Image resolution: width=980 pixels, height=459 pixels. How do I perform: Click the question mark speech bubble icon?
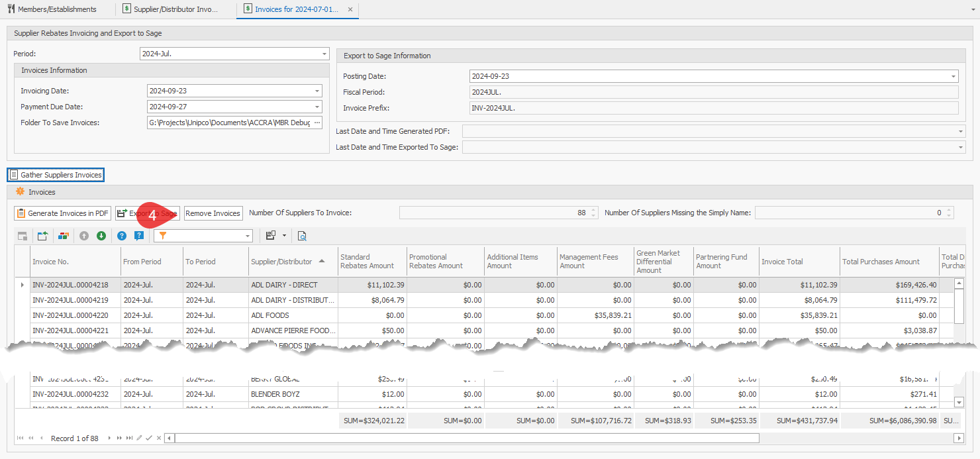139,236
